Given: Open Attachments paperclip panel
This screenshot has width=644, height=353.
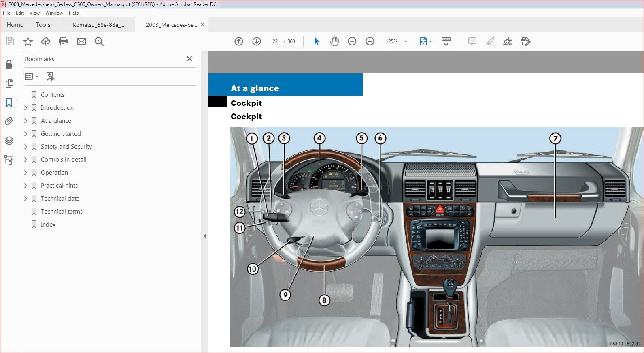Looking at the screenshot, I should point(9,121).
